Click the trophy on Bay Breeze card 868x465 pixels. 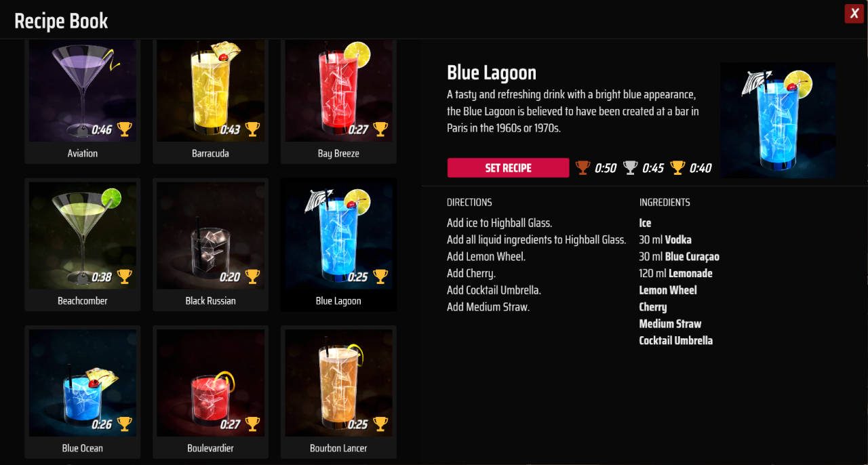380,129
